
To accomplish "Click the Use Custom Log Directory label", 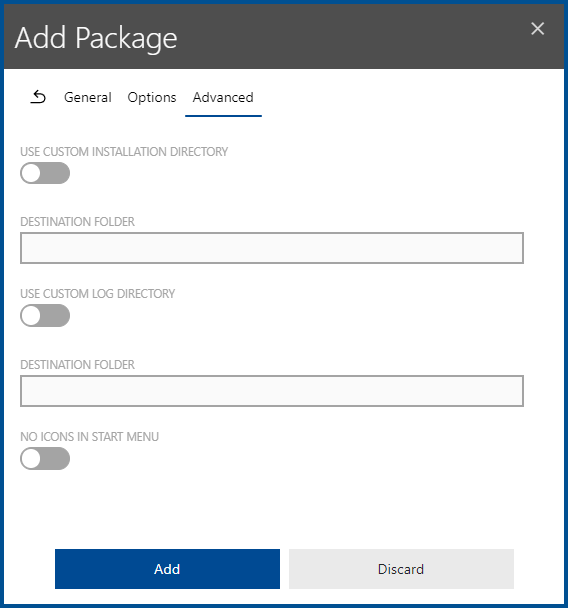I will (x=97, y=294).
